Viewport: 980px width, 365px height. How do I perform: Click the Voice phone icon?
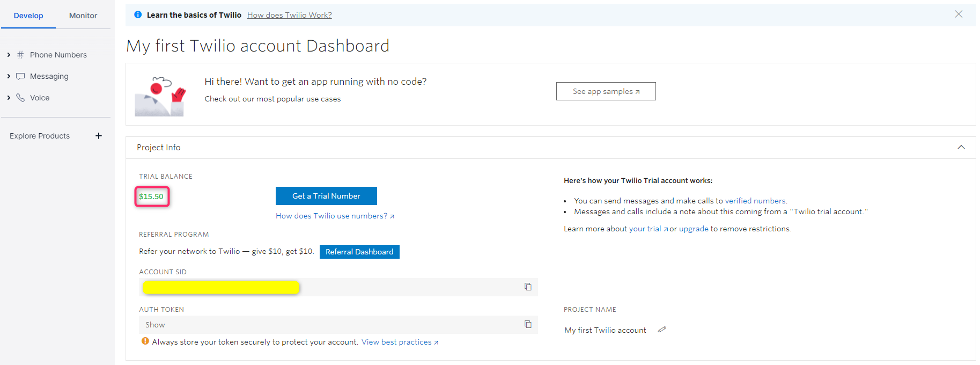[20, 98]
